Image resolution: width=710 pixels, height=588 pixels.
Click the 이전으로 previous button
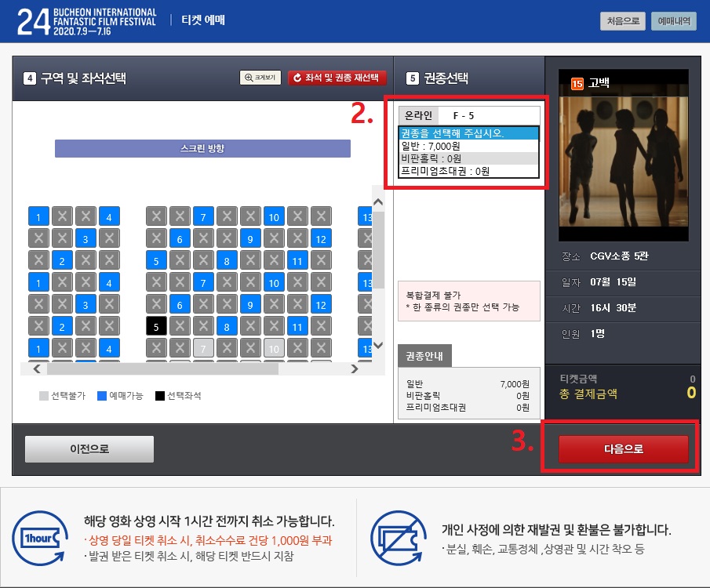[89, 449]
